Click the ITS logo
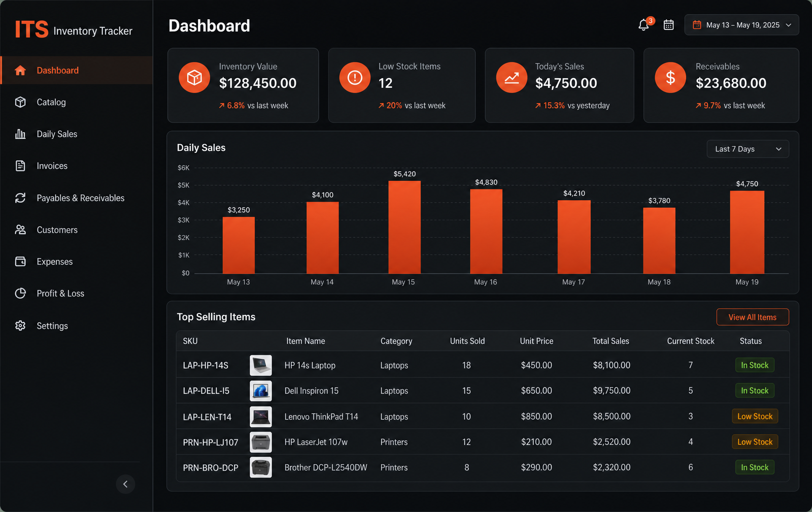This screenshot has width=812, height=512. [x=31, y=30]
